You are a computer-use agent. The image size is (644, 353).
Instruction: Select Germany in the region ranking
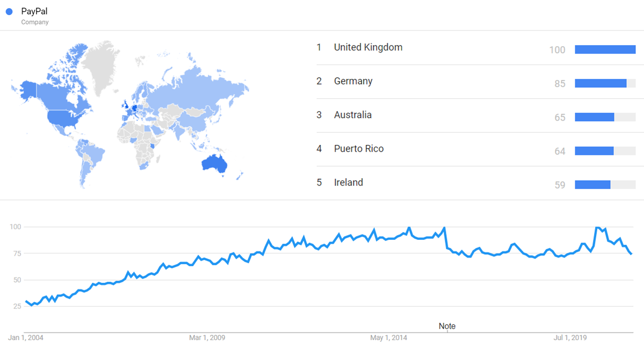tap(353, 81)
